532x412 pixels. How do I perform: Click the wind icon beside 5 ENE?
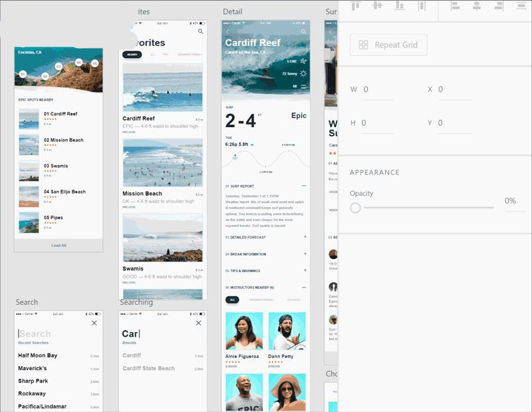pos(303,61)
